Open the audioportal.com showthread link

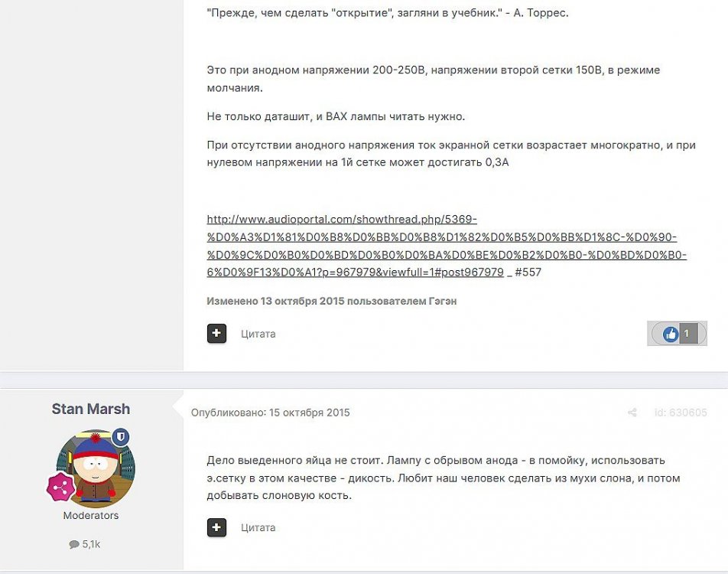(x=447, y=246)
